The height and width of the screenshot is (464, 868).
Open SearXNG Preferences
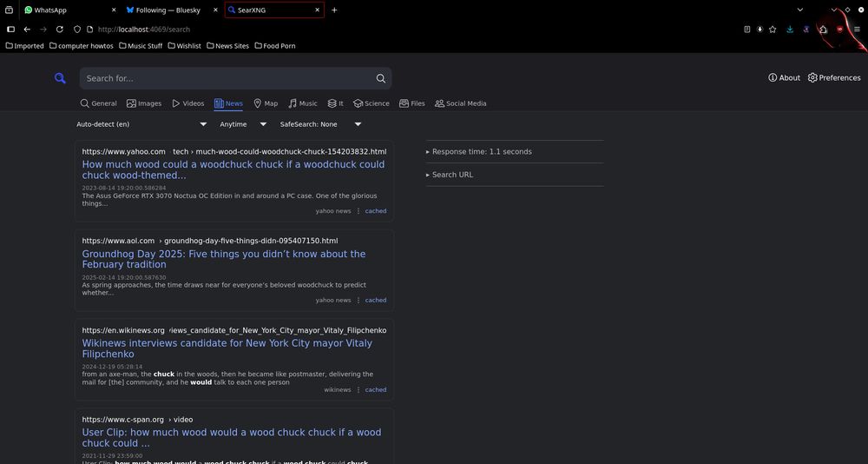click(x=834, y=77)
